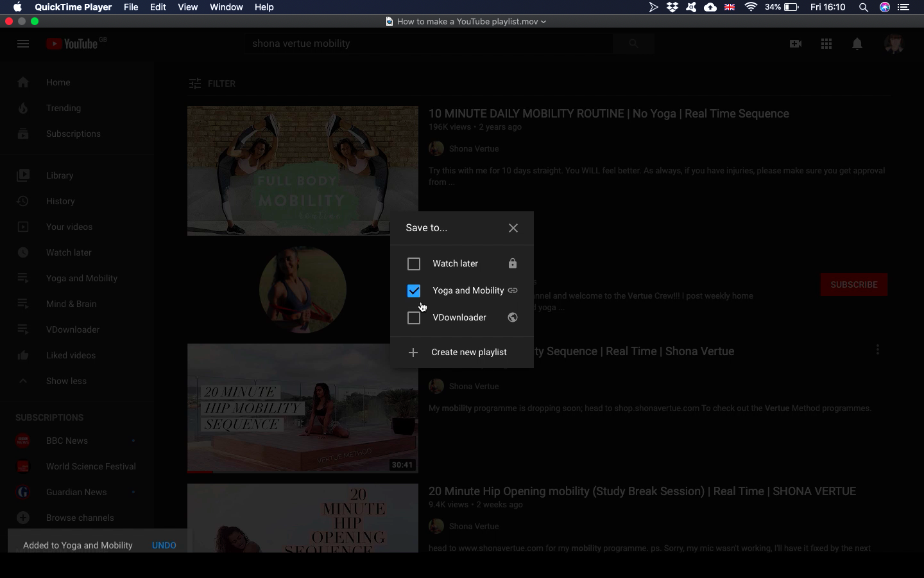This screenshot has width=924, height=578.
Task: Click the globe privacy icon for VDownloader
Action: coord(513,317)
